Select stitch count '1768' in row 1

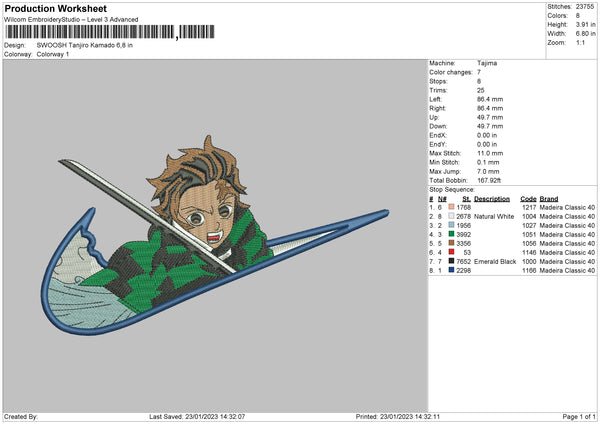coord(463,207)
